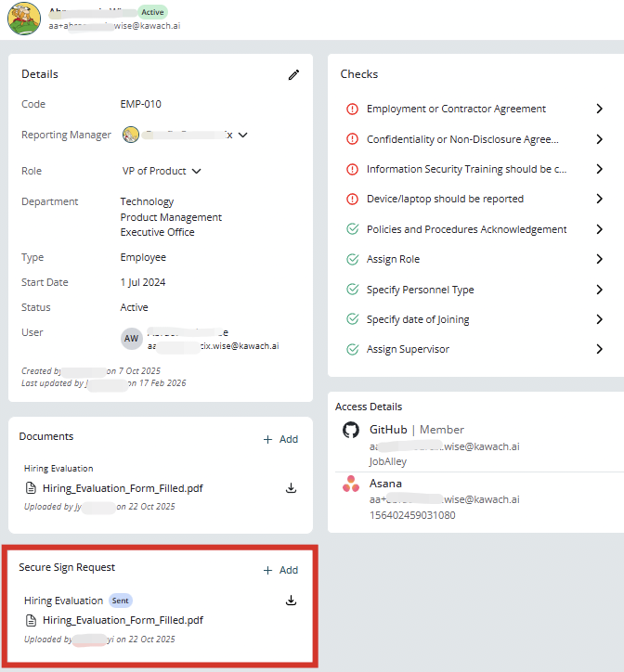Click the Employment Agreement warning icon

click(x=352, y=109)
